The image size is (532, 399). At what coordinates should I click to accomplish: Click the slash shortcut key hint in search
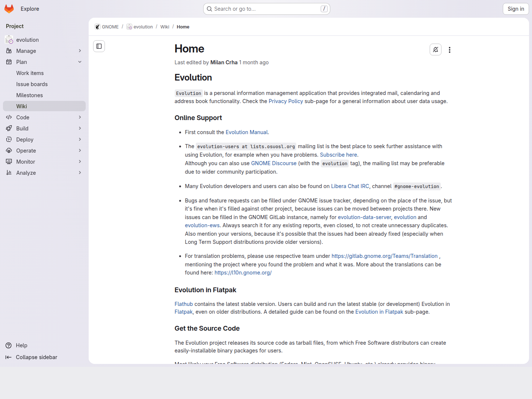point(324,9)
